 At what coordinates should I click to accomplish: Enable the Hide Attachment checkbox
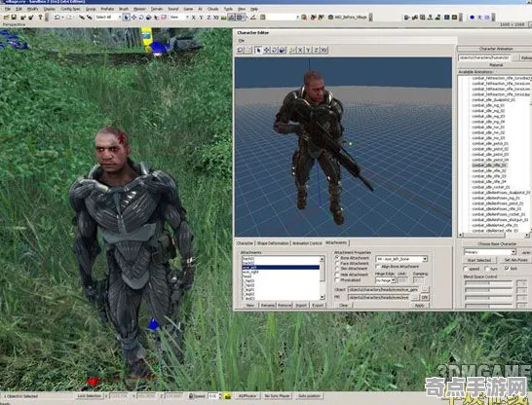[337, 275]
